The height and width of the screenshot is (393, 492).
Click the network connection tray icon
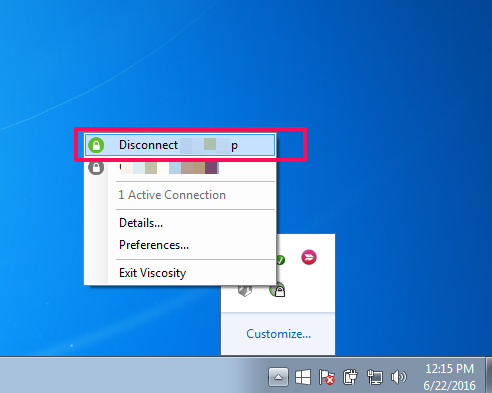[375, 378]
